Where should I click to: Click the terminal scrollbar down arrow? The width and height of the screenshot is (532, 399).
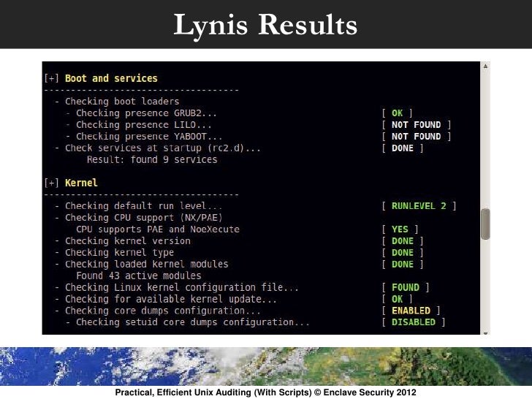point(485,332)
